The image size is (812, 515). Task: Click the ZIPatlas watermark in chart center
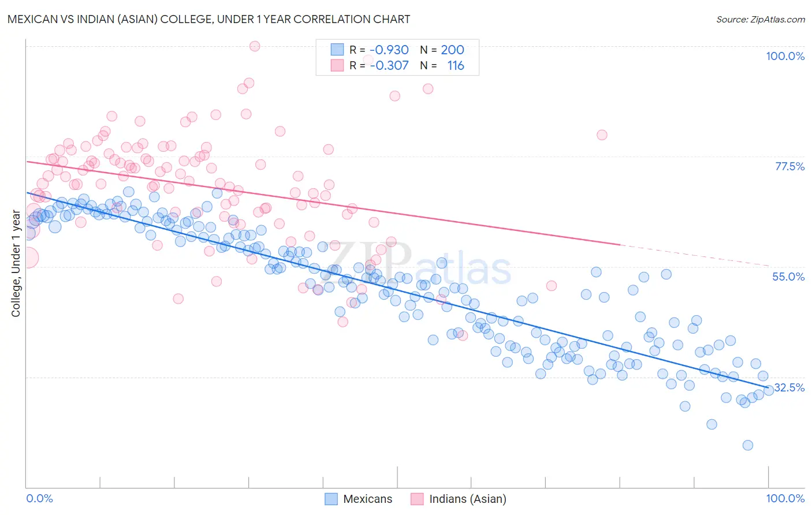422,264
